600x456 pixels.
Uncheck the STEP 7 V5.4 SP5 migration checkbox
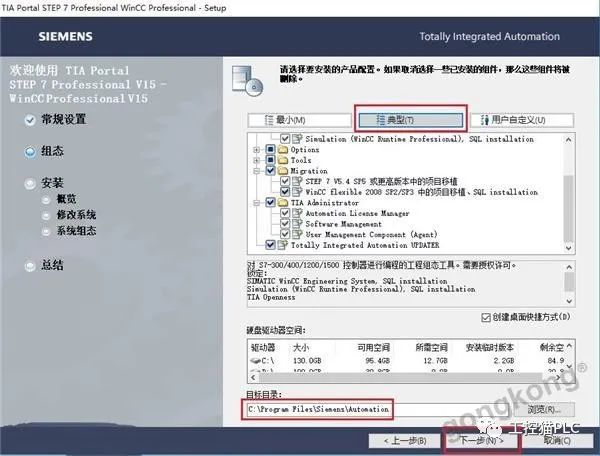[x=285, y=181]
